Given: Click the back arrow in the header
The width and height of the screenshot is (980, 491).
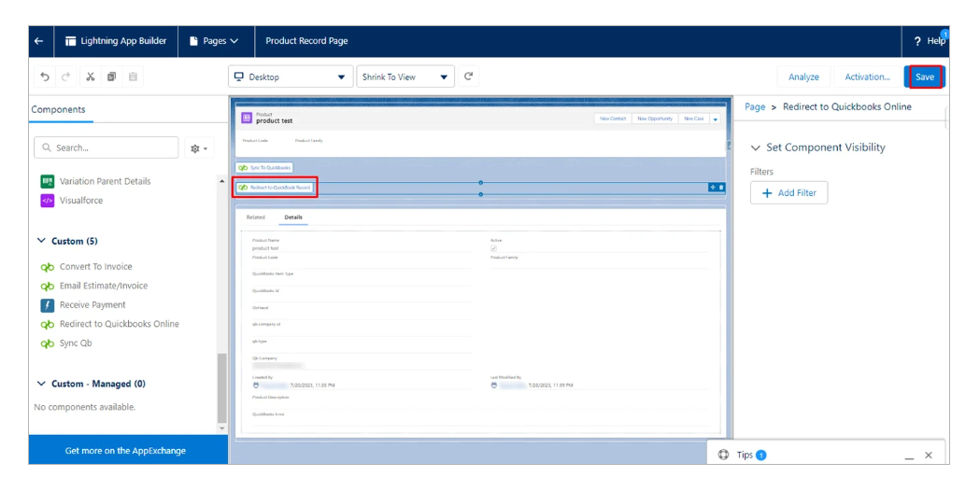Looking at the screenshot, I should 38,41.
